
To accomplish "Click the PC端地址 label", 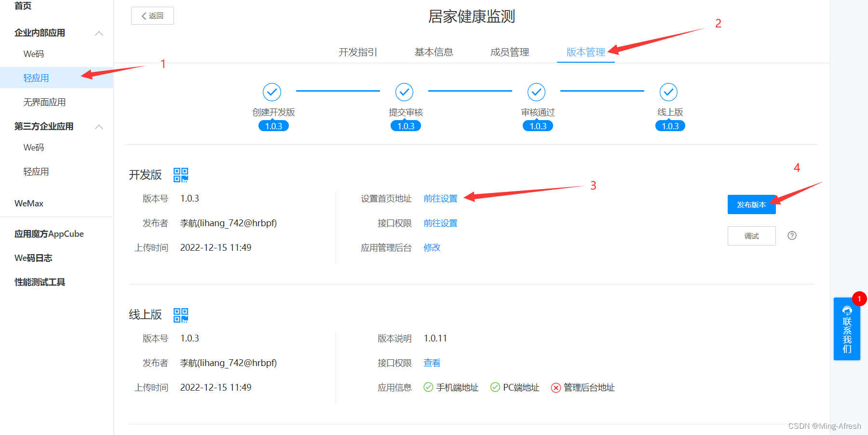I will point(521,387).
